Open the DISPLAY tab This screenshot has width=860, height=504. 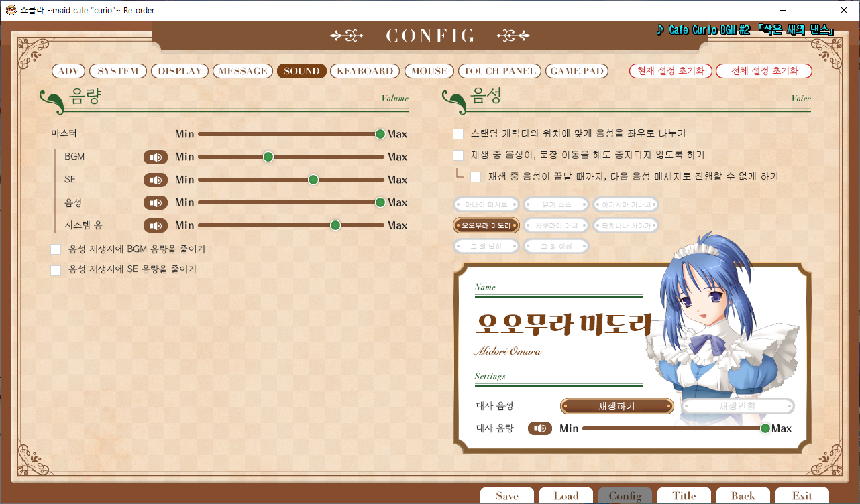[180, 71]
